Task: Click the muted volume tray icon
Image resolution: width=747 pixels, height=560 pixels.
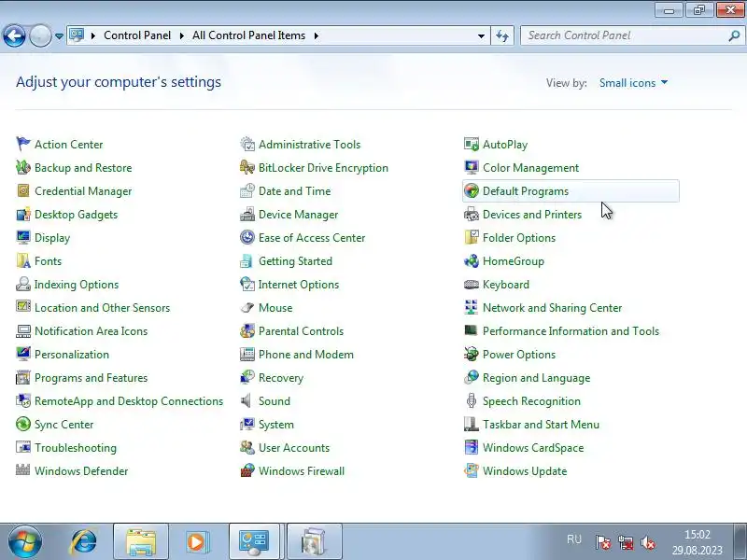Action: click(648, 542)
